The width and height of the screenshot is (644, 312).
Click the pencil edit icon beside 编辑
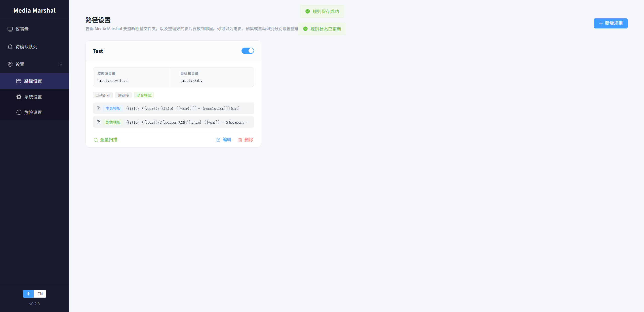coord(218,140)
